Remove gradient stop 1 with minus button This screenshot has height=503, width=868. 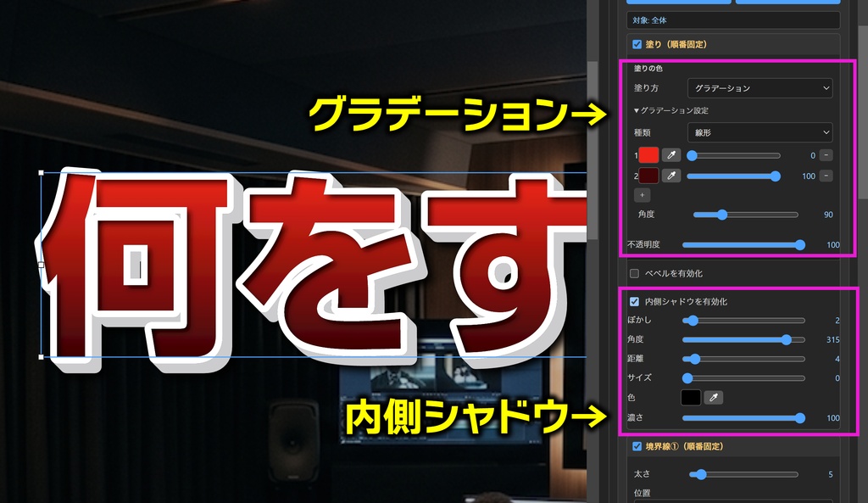[x=826, y=155]
